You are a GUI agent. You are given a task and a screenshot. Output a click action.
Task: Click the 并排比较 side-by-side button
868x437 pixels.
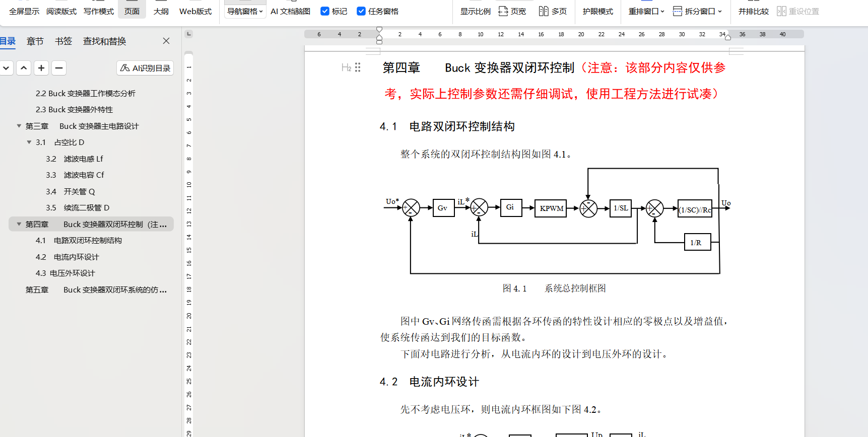pyautogui.click(x=754, y=11)
